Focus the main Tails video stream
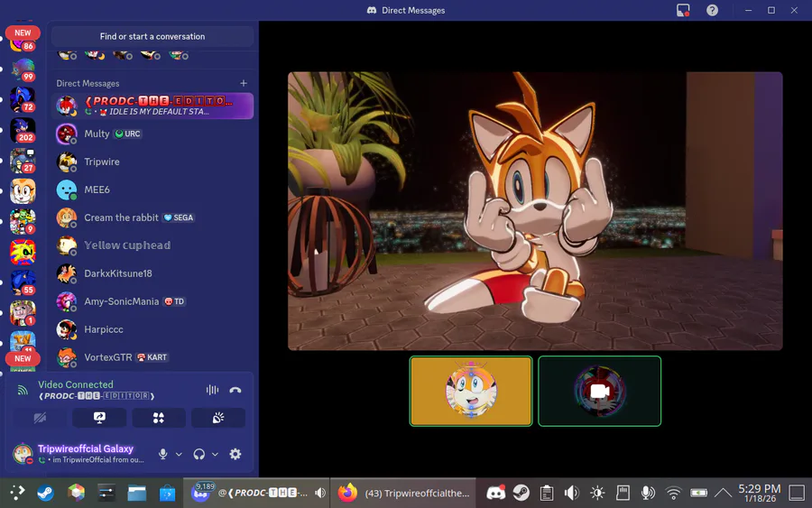Screen dimensions: 812x508 pyautogui.click(x=535, y=211)
